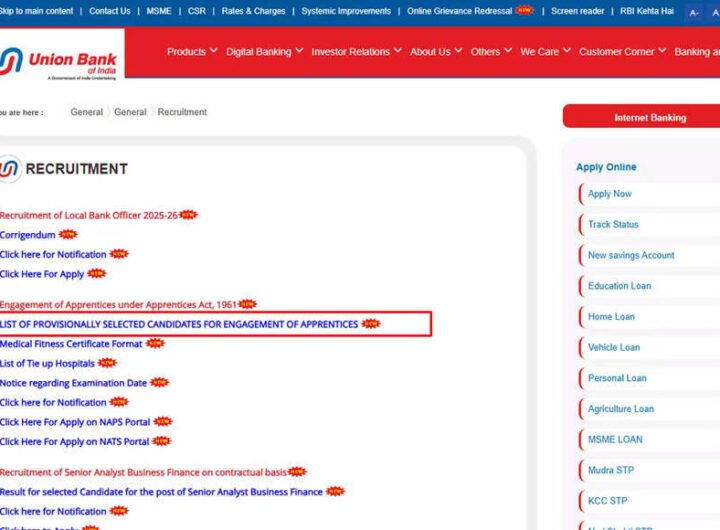The width and height of the screenshot is (720, 530).
Task: Open Education Loan sidebar link
Action: pos(619,286)
